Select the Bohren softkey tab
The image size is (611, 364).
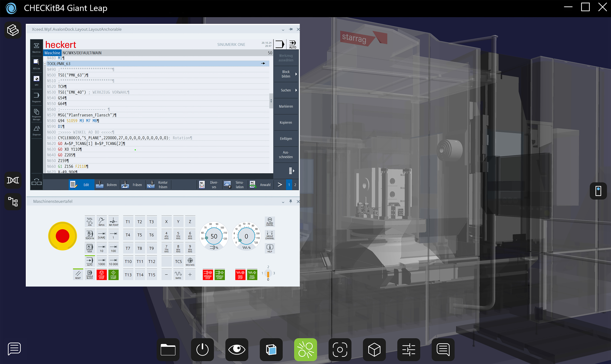pyautogui.click(x=107, y=185)
